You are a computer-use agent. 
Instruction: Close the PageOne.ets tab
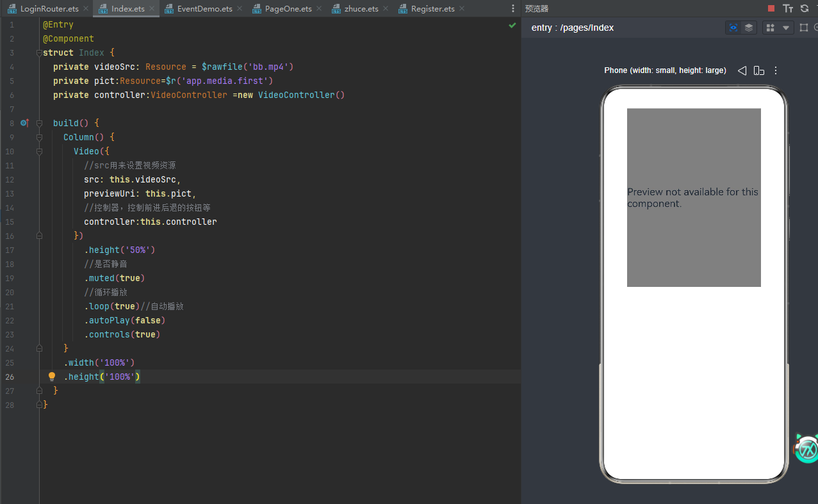(319, 9)
